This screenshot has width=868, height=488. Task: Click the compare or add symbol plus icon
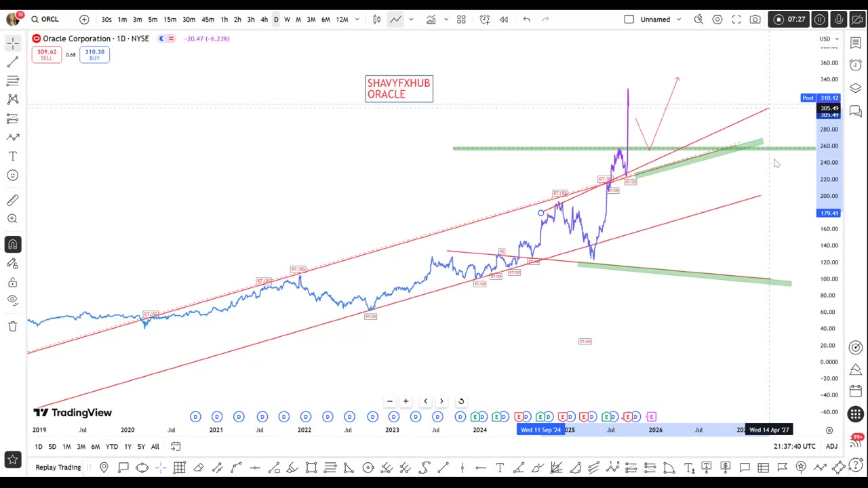pos(84,19)
